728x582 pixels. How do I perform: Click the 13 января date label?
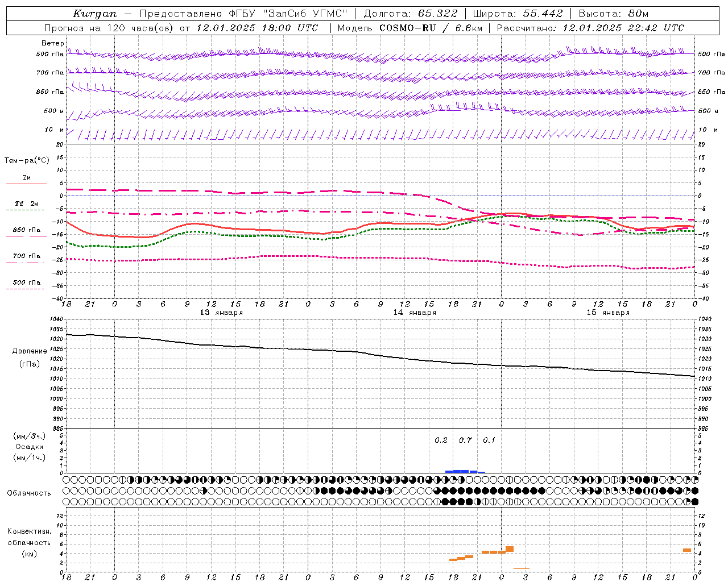[x=221, y=313]
